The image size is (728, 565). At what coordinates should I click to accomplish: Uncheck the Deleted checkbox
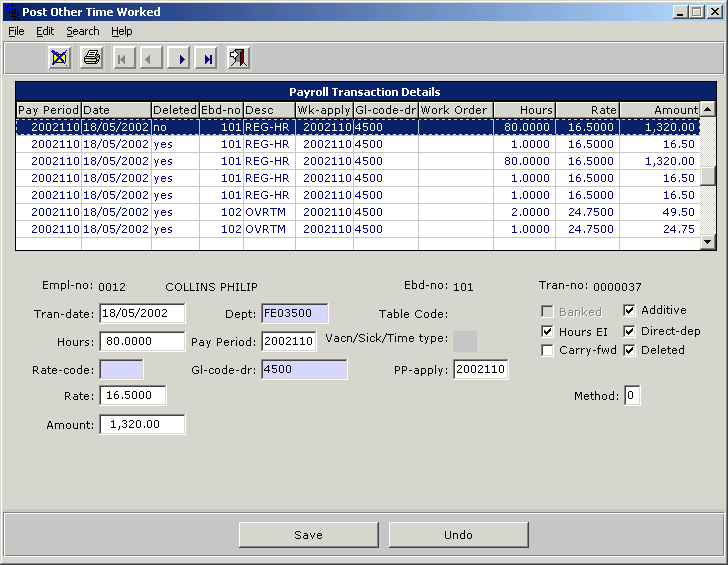point(631,351)
